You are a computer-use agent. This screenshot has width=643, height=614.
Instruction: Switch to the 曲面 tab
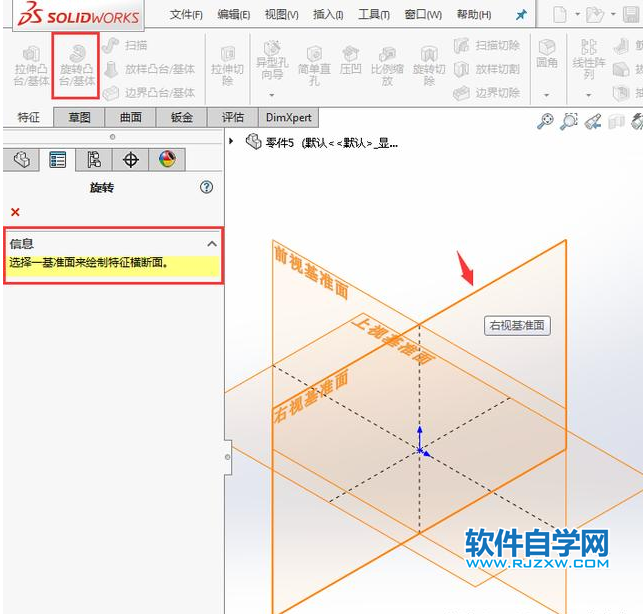tap(130, 118)
